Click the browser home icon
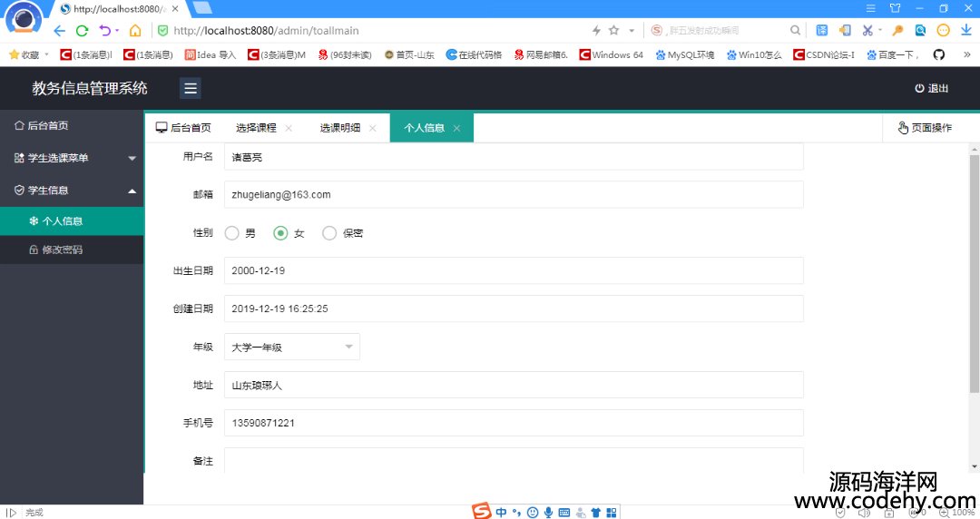Viewport: 980px width, 519px height. [135, 30]
